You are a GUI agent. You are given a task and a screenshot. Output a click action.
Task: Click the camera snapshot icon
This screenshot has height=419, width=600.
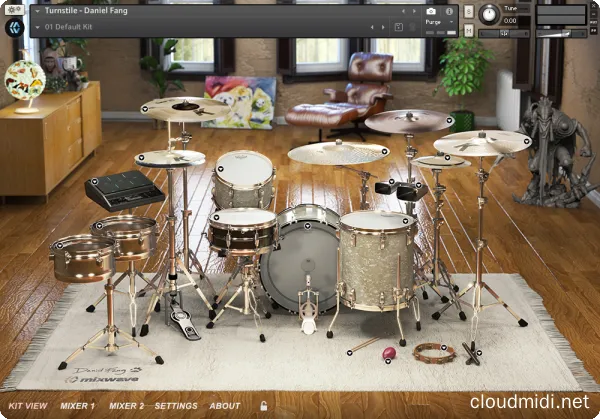431,11
